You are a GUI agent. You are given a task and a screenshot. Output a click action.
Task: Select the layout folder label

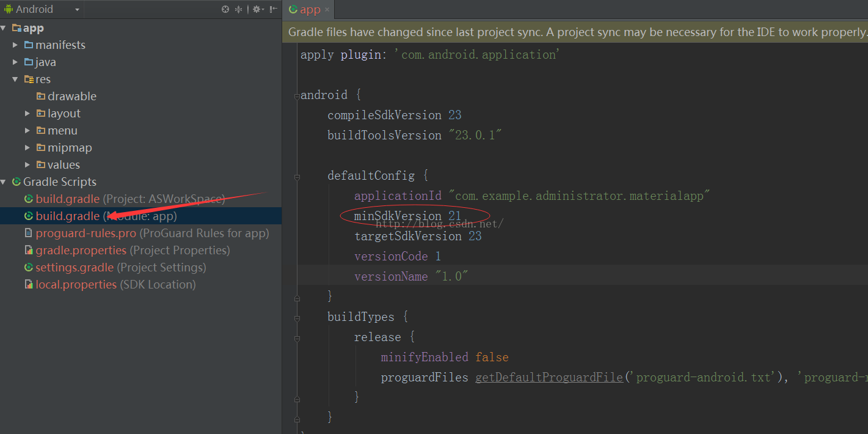pyautogui.click(x=64, y=114)
